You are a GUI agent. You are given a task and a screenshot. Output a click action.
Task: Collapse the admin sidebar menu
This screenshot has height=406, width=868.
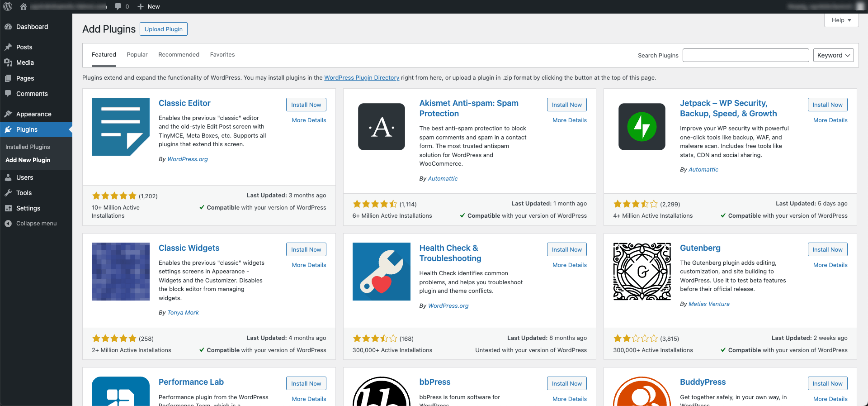(36, 224)
